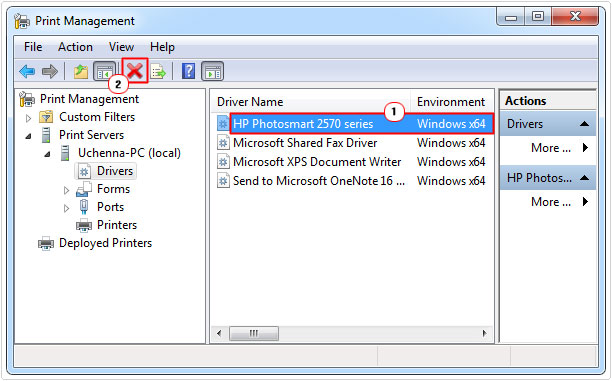Open help with the question mark icon
612x381 pixels.
tap(189, 71)
